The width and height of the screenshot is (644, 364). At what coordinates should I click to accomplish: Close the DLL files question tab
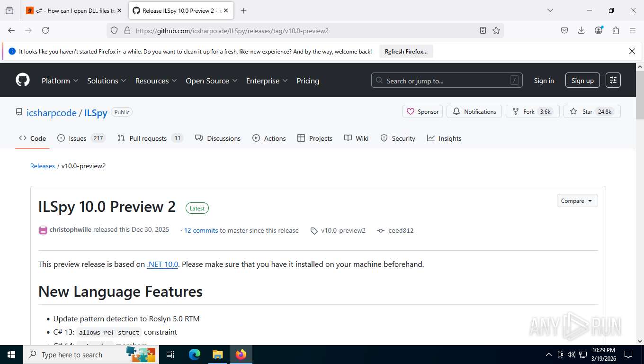(x=119, y=10)
